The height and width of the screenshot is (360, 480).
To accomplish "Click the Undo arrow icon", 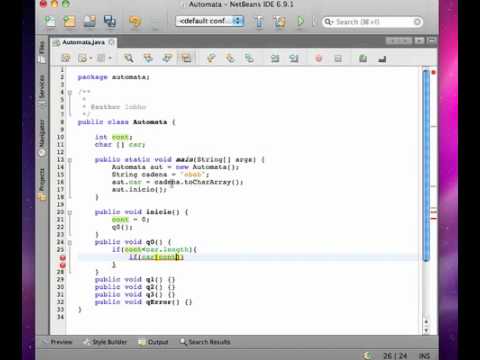I will click(x=135, y=22).
